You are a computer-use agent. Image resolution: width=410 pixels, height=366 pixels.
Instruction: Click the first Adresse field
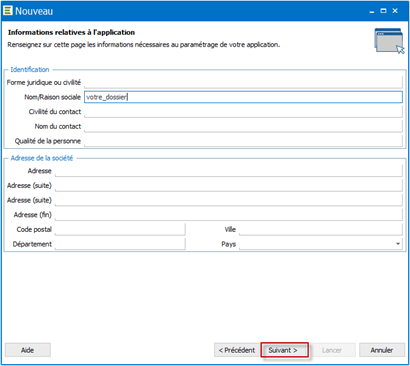228,171
